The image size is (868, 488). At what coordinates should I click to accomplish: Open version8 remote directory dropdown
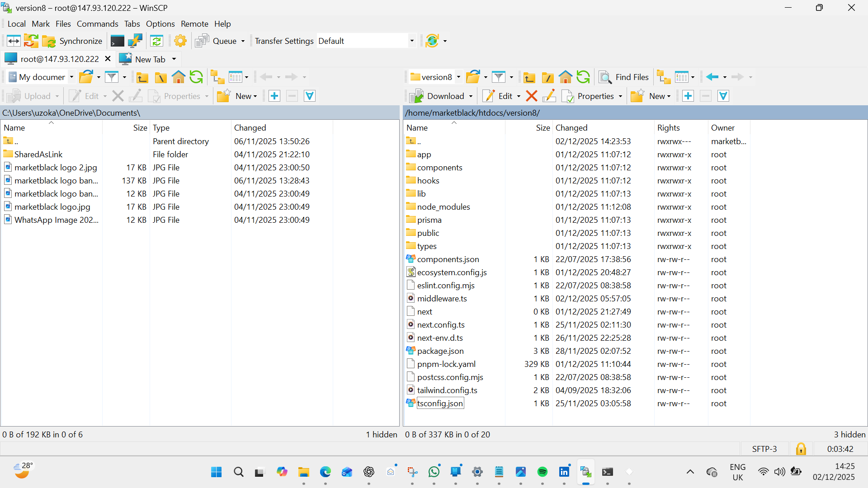pos(458,77)
